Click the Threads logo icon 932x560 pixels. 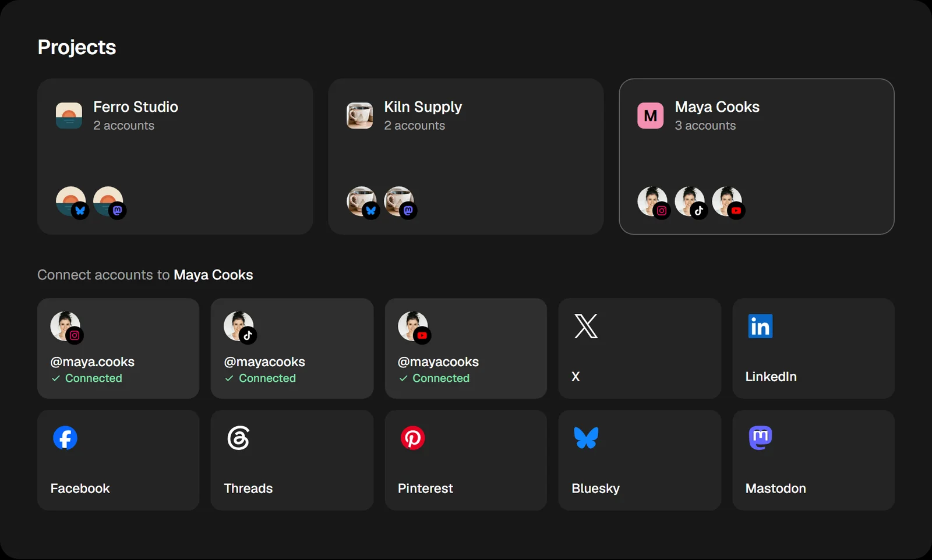[238, 438]
